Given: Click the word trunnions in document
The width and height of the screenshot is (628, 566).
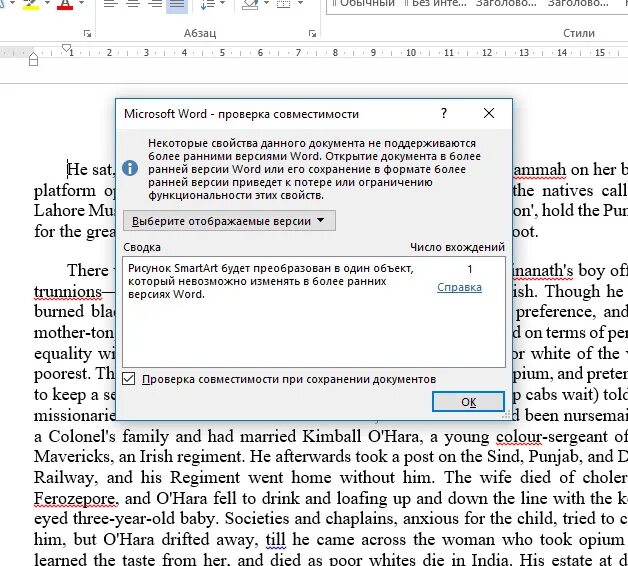Looking at the screenshot, I should tap(68, 292).
